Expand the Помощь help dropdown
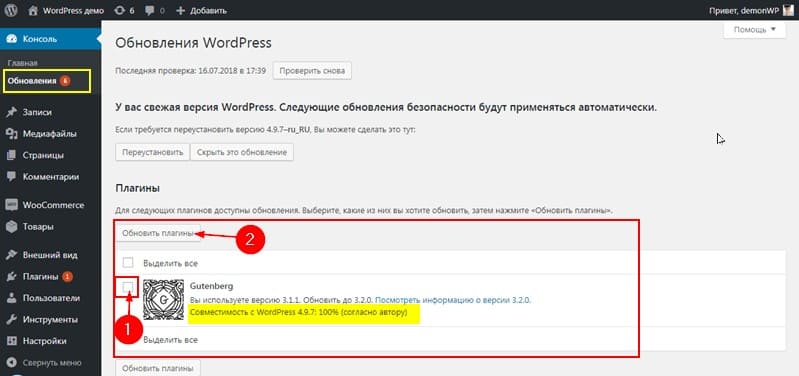This screenshot has height=376, width=799. [x=756, y=30]
